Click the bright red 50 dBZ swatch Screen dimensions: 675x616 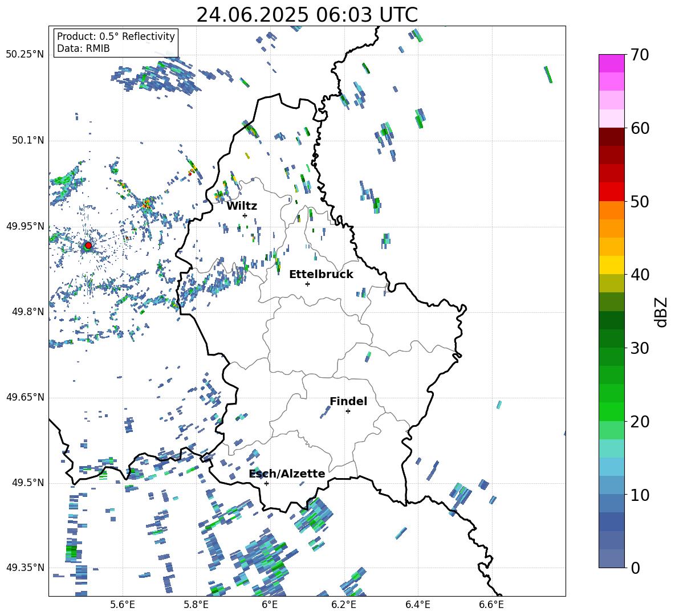[x=611, y=192]
